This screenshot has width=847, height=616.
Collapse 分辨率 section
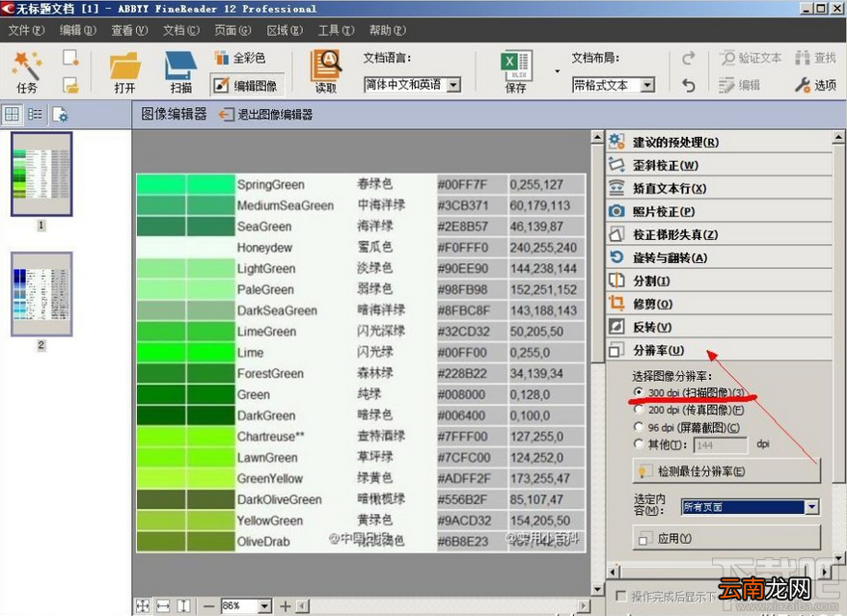coord(719,350)
